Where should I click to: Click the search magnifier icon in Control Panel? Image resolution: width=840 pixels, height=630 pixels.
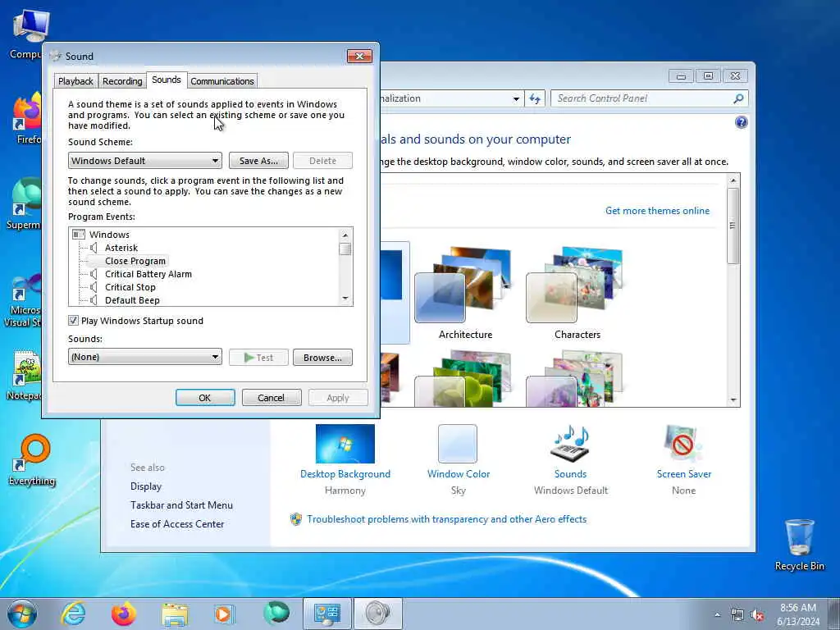[738, 98]
